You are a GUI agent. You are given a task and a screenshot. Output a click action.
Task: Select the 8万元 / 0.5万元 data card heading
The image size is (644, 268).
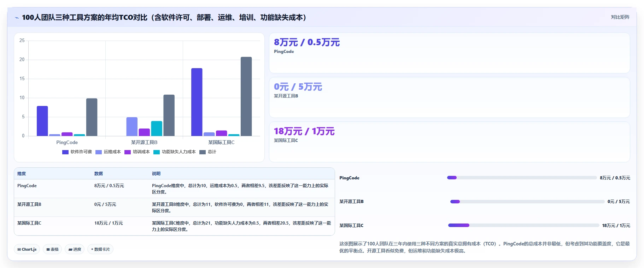(307, 42)
